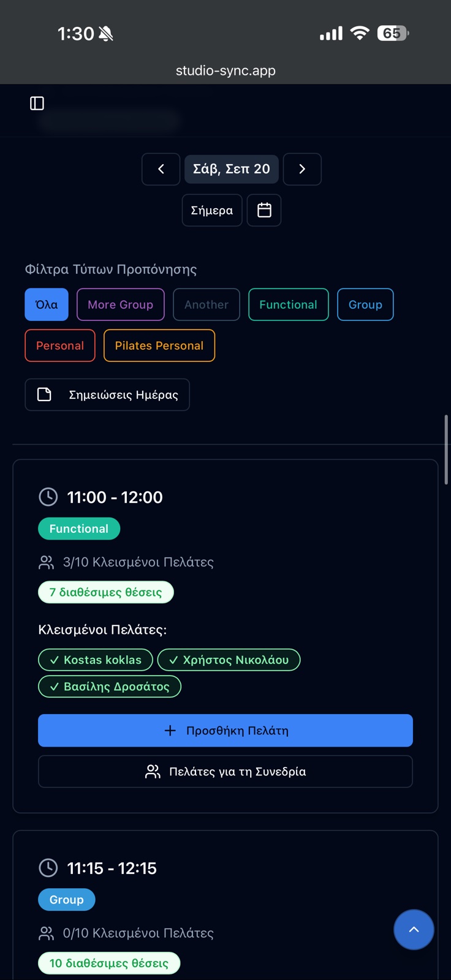Expand Πελάτες για τη Συνεδρία list
Screen dimensions: 451x980
[225, 771]
